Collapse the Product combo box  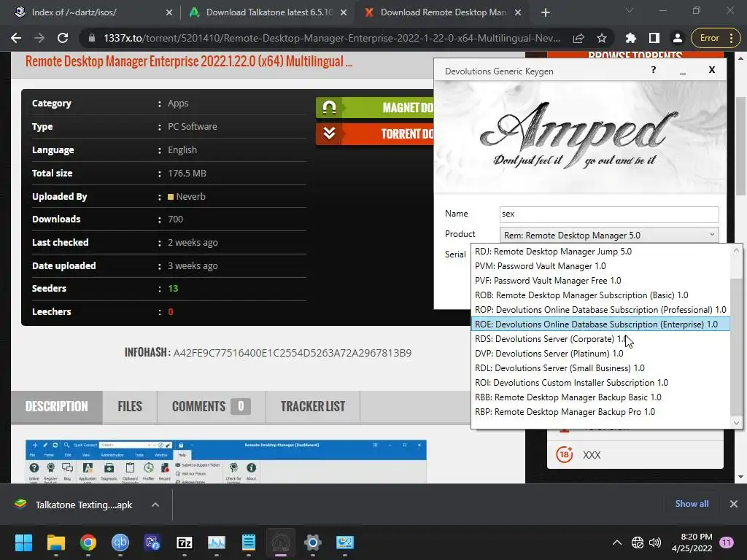[609, 235]
